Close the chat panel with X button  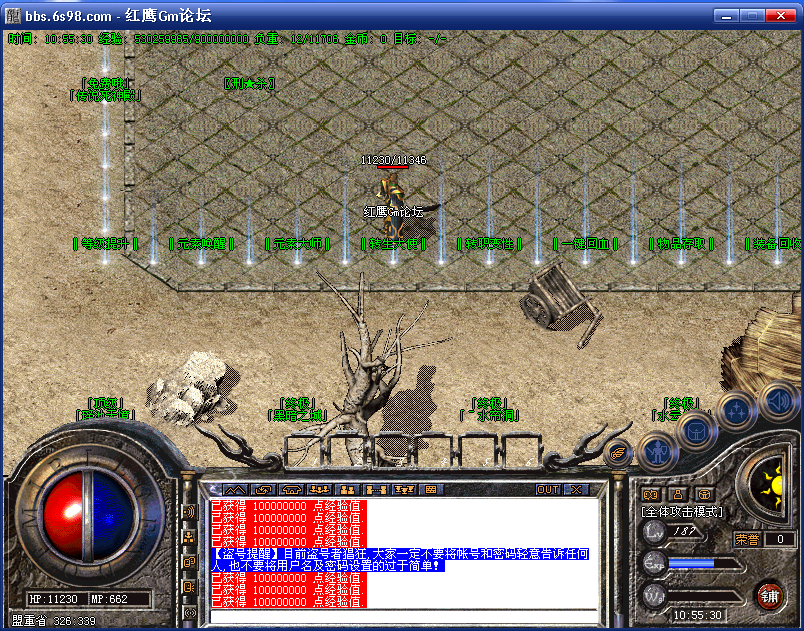(x=575, y=490)
